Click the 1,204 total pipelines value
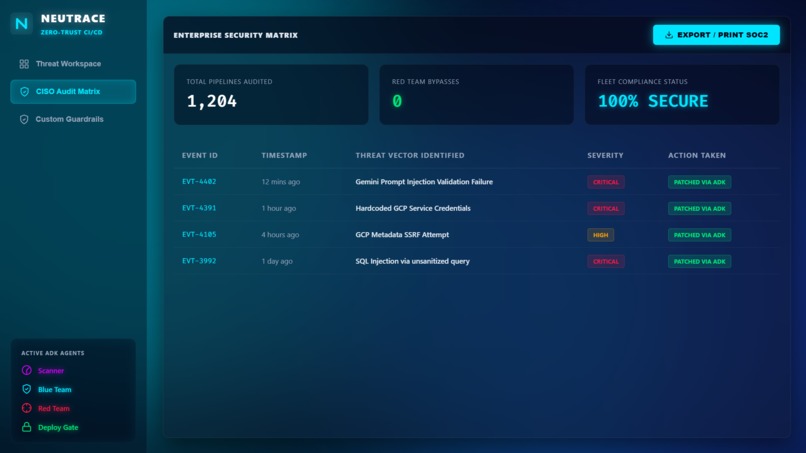Viewport: 806px width, 453px height. click(212, 101)
